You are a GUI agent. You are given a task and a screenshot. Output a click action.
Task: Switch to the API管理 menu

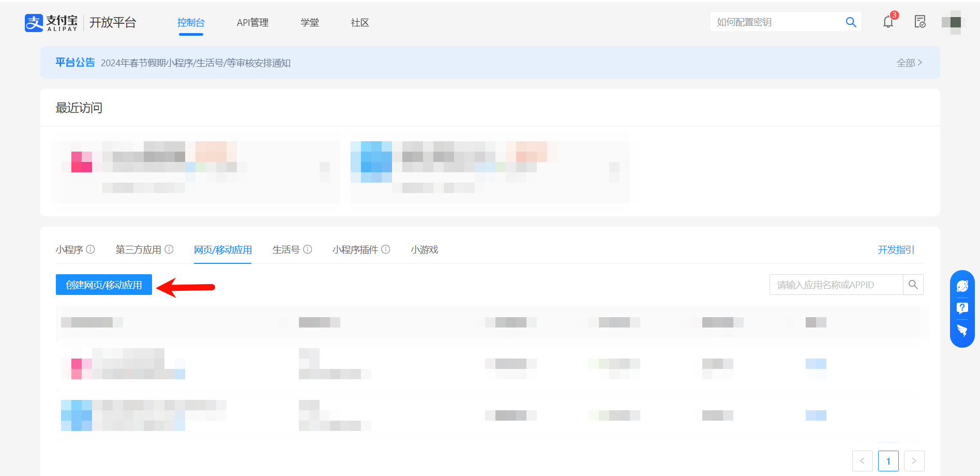tap(252, 22)
